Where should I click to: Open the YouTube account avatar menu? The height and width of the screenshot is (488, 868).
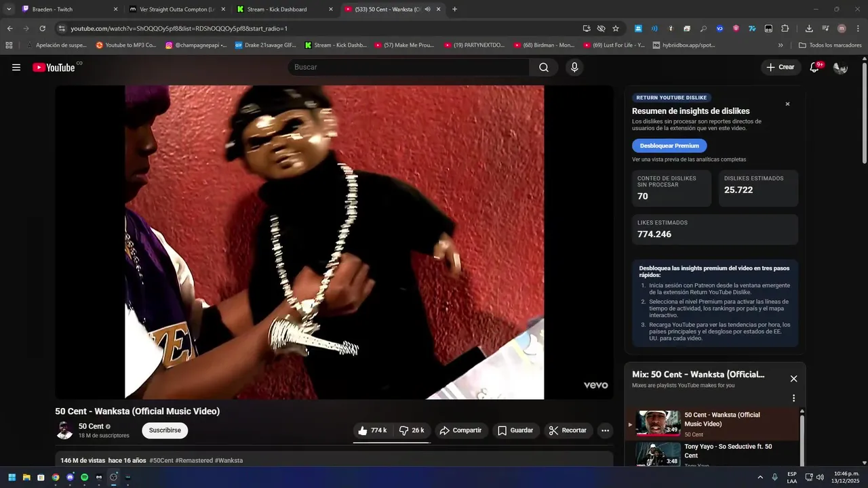[x=840, y=67]
